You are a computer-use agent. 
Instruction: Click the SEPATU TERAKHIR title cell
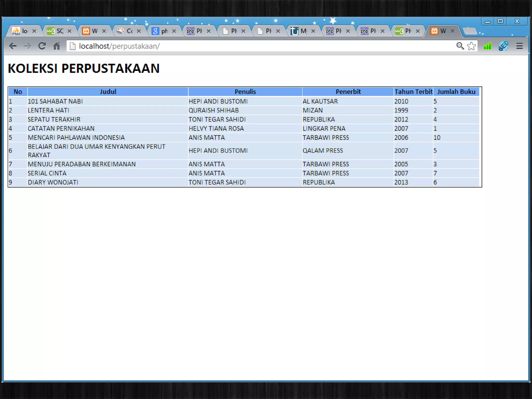point(54,119)
